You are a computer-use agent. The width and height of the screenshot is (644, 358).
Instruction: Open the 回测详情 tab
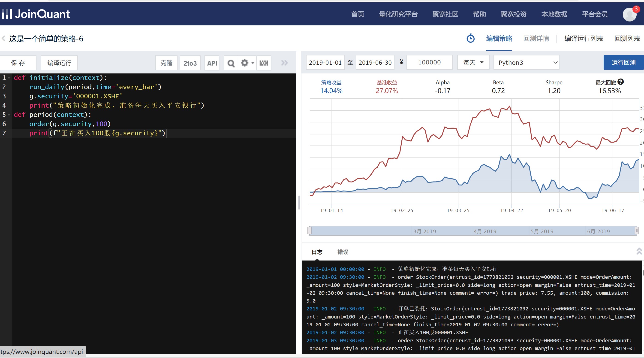point(536,39)
